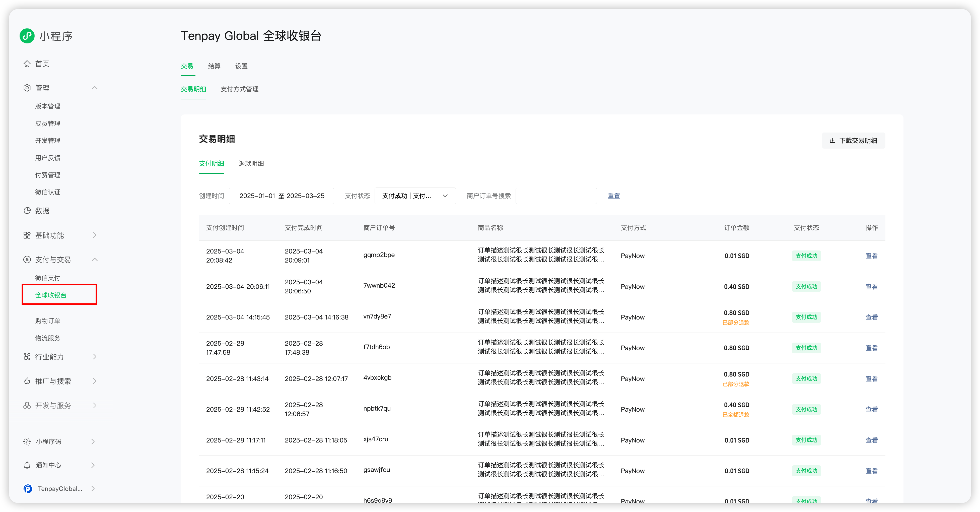Screen dimensions: 980x512
Task: Click the home icon beside 首页
Action: 27,63
